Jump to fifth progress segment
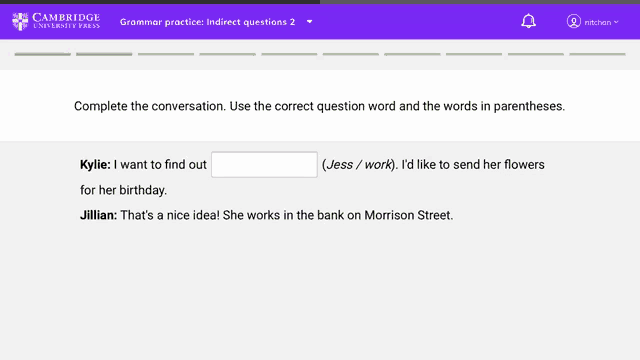 coord(289,54)
